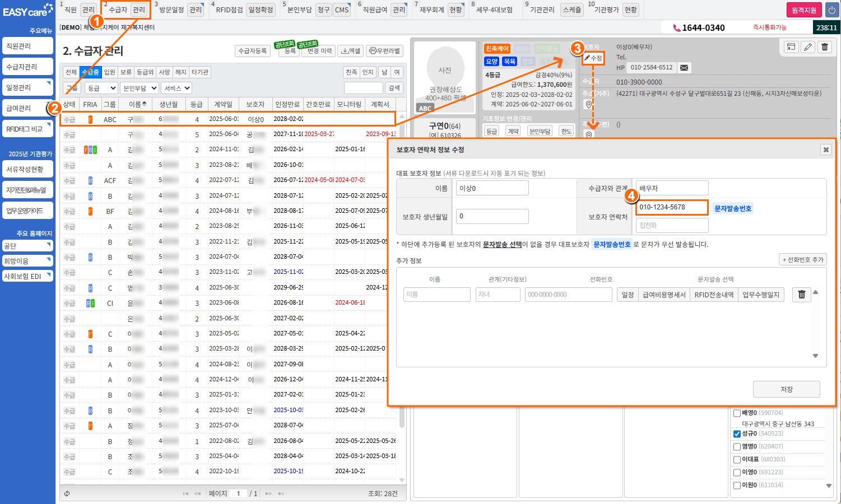Click the envelope icon next to the HP number
This screenshot has width=841, height=504.
pos(684,68)
